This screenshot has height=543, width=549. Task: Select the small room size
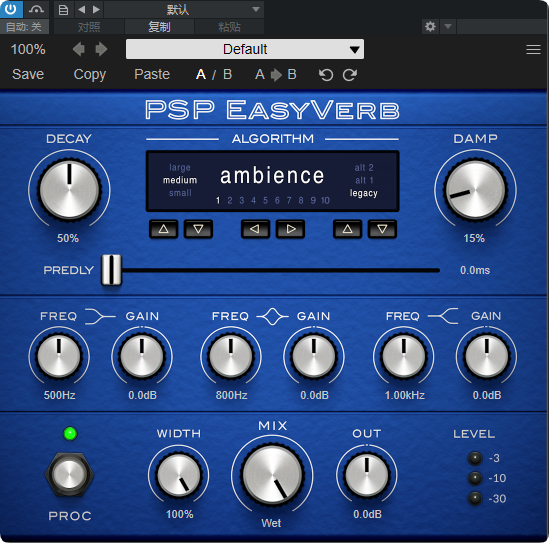click(x=180, y=193)
